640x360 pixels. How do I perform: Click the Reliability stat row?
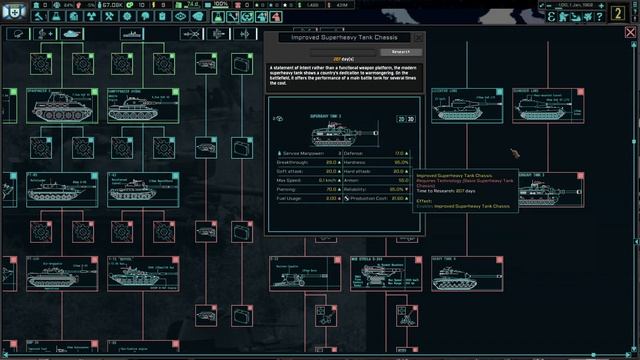376,189
